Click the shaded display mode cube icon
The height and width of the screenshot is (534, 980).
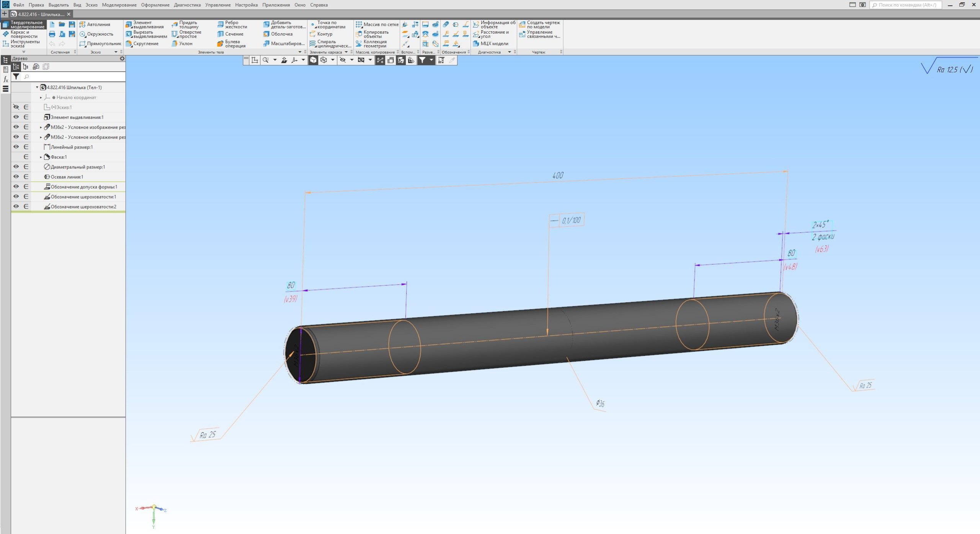click(313, 60)
